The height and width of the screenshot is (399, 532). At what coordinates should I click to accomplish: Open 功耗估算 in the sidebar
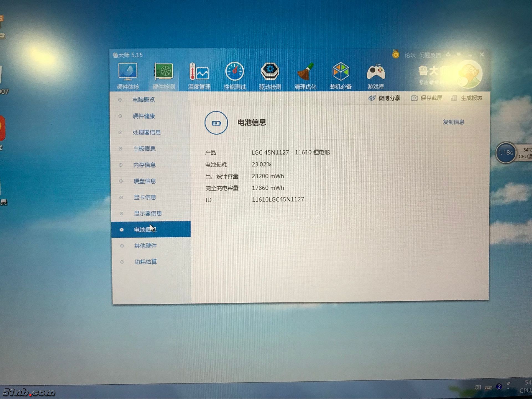click(145, 262)
